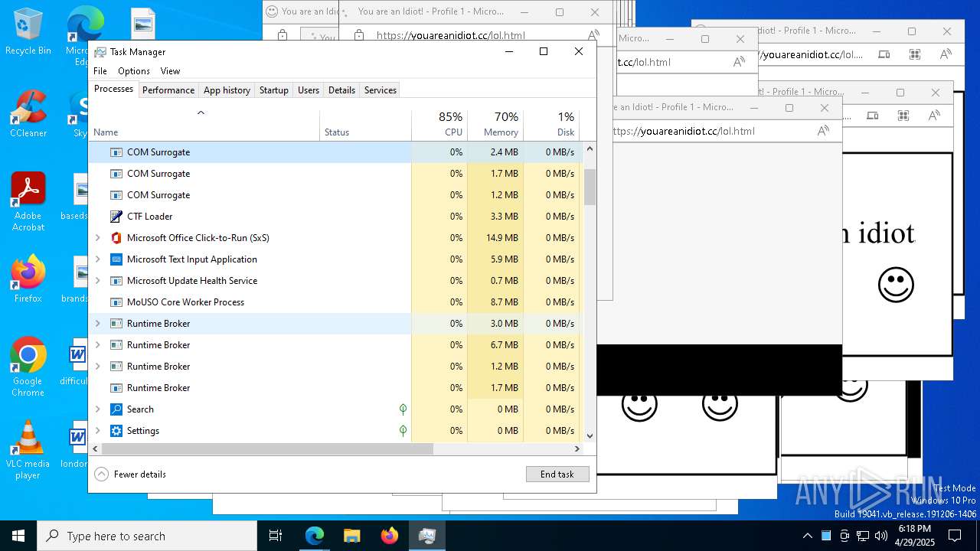This screenshot has width=980, height=551.
Task: Click the Microsoft Update Health Service icon
Action: click(x=116, y=281)
